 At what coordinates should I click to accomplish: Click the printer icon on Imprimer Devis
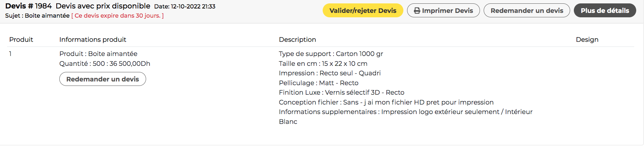pyautogui.click(x=417, y=11)
